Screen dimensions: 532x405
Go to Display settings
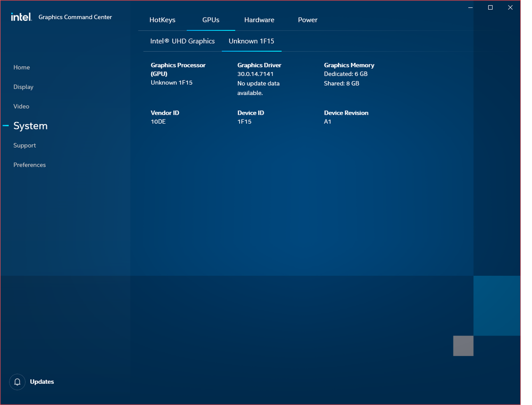(23, 87)
